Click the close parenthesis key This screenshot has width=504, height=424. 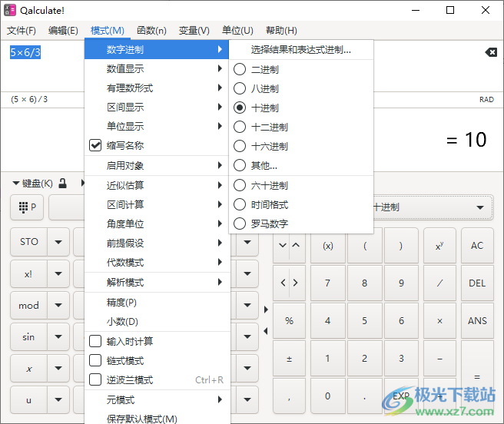401,246
